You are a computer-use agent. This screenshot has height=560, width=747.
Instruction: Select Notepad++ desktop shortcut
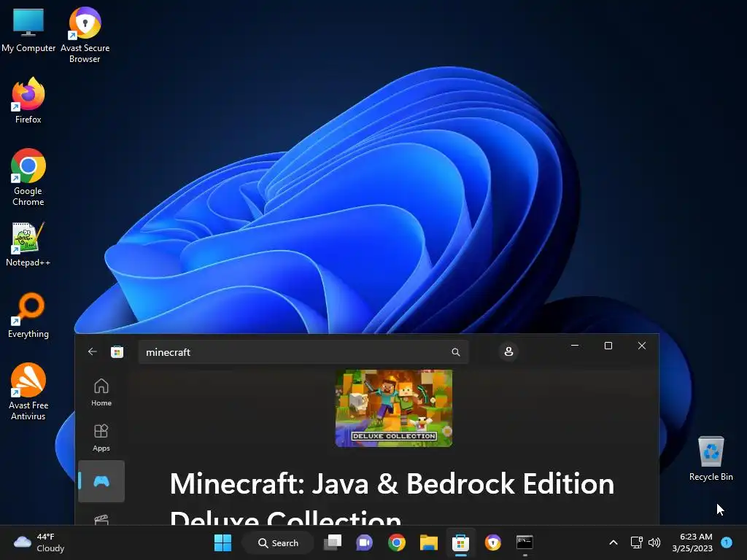[28, 244]
